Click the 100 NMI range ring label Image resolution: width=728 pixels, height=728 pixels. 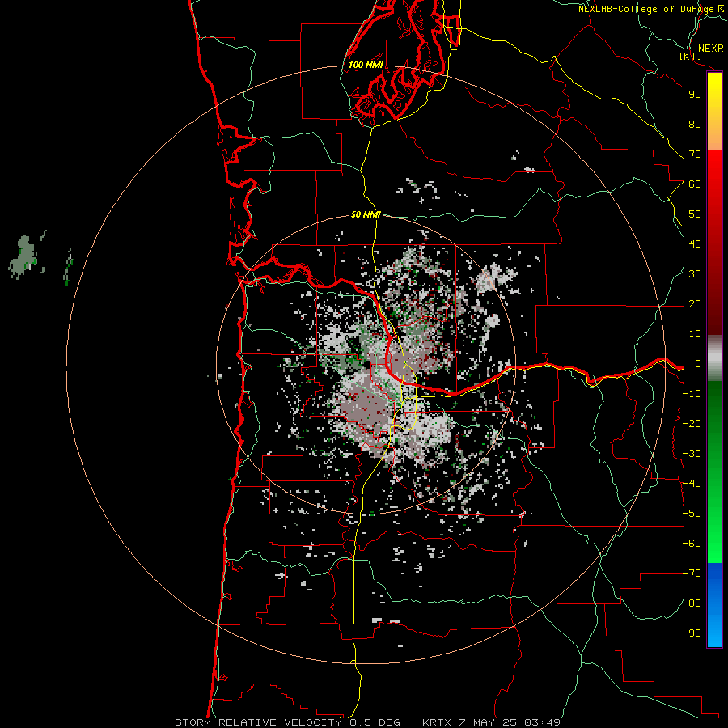pos(366,65)
